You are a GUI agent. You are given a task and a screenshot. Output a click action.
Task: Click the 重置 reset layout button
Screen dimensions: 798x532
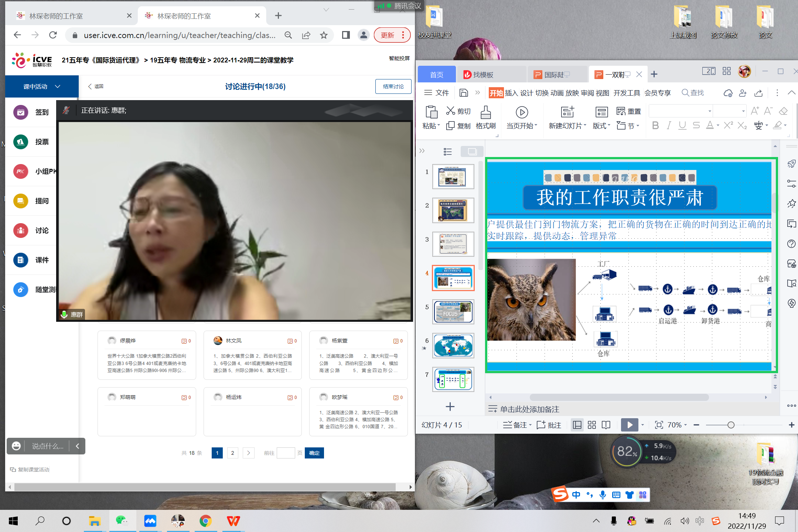(629, 111)
